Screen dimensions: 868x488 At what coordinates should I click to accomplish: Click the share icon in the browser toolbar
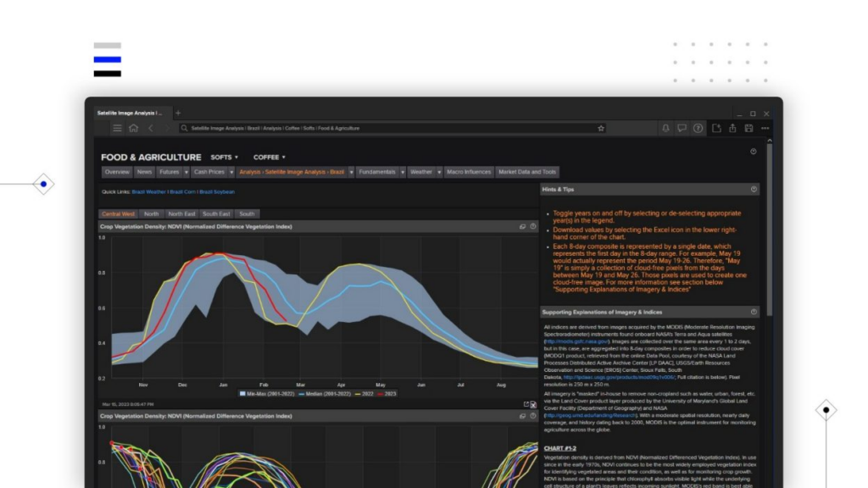pos(732,128)
